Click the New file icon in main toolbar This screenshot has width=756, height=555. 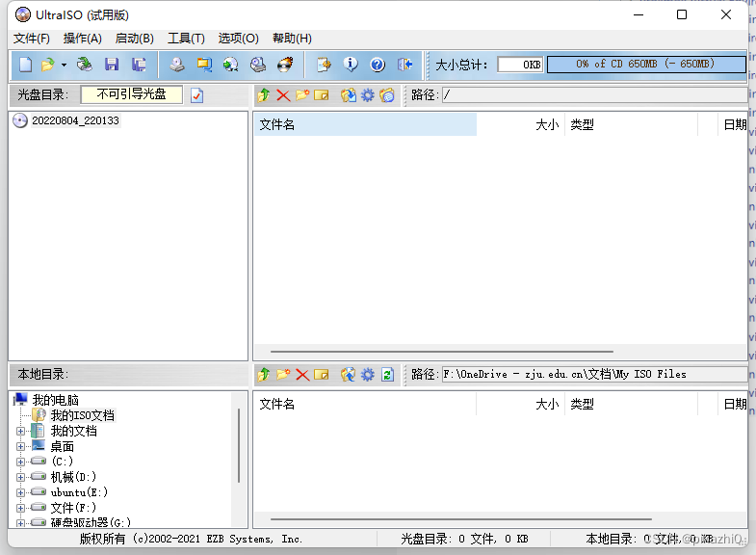26,65
